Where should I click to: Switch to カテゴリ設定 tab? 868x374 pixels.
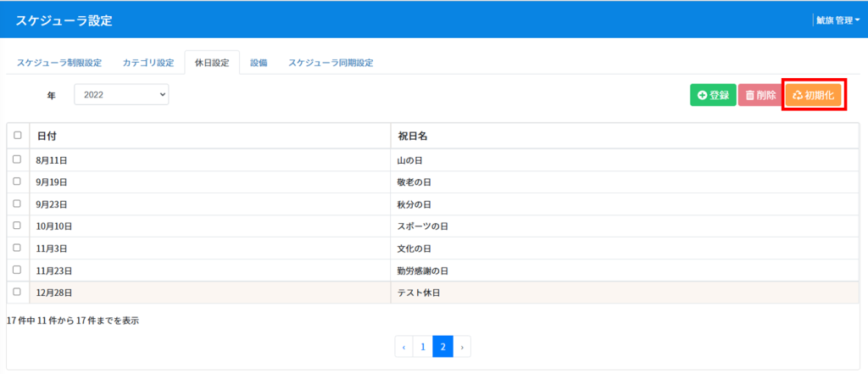148,63
